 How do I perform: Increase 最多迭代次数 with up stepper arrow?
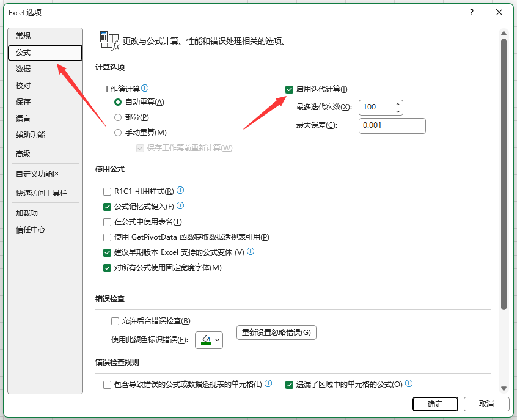[x=398, y=104]
